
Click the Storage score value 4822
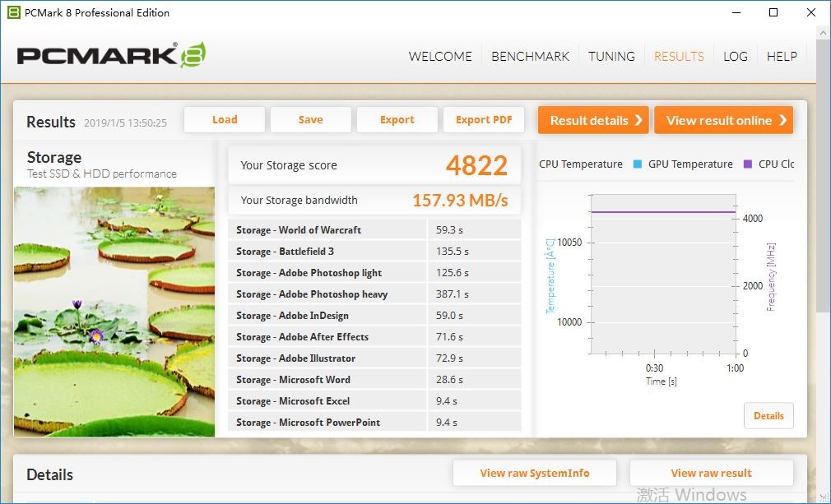476,165
